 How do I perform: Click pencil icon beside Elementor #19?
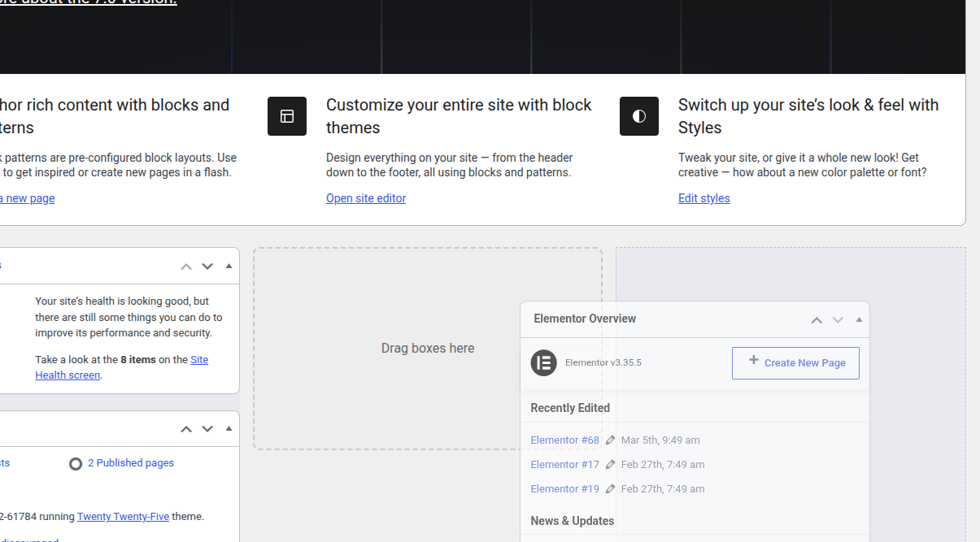[611, 489]
